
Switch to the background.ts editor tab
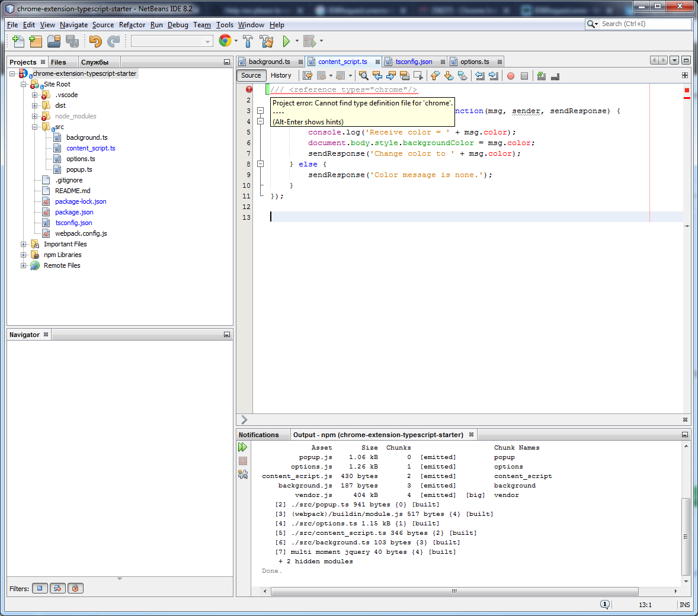(x=269, y=62)
